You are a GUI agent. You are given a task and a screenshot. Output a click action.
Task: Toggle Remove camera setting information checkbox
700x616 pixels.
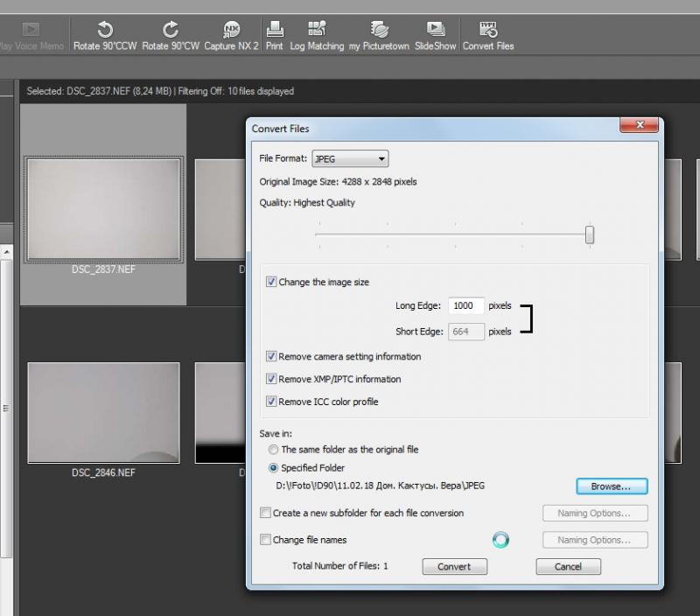click(x=271, y=356)
